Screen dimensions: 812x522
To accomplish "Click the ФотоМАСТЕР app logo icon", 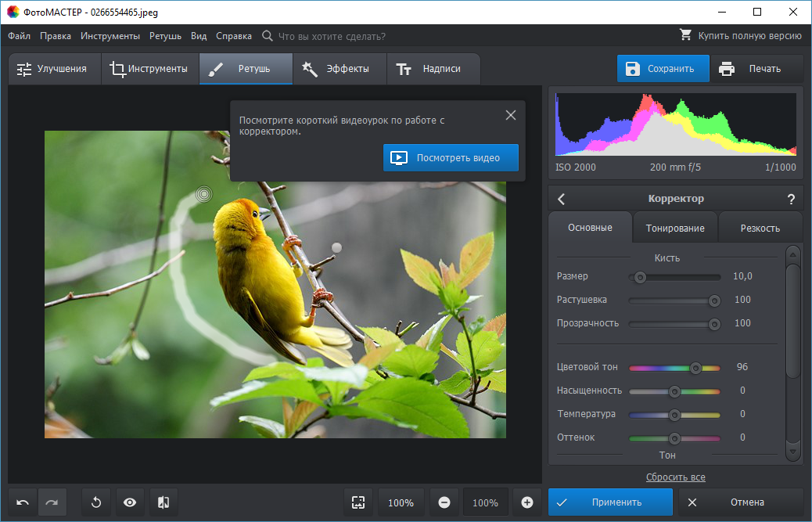I will (x=13, y=12).
